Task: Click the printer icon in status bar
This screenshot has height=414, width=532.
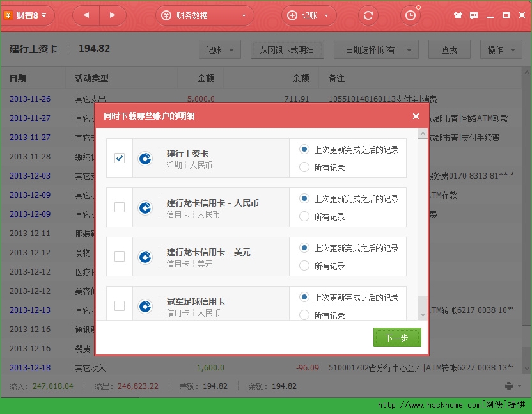Action: coord(509,386)
